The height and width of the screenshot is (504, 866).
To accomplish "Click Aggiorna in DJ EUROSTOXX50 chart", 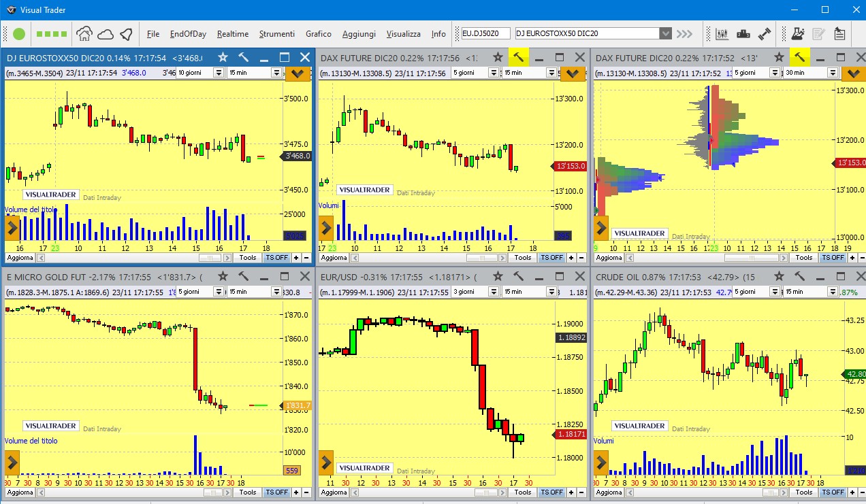I will point(20,258).
